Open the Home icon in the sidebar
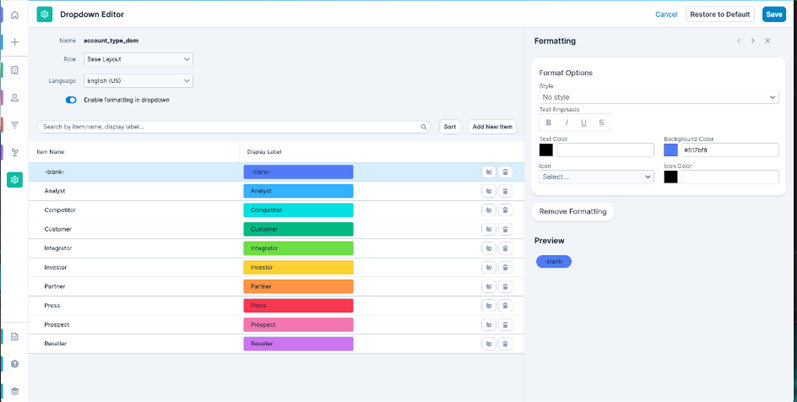The width and height of the screenshot is (797, 402). (14, 15)
